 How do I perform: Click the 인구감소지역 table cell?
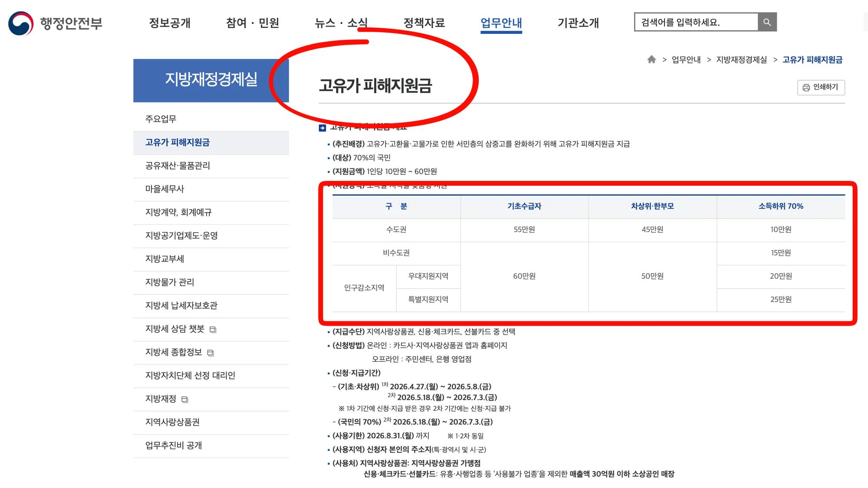pos(364,288)
